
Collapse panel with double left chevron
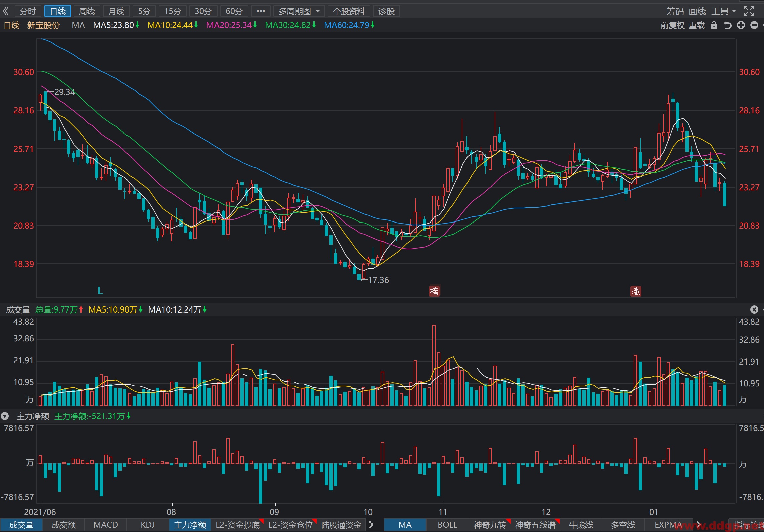click(x=6, y=11)
